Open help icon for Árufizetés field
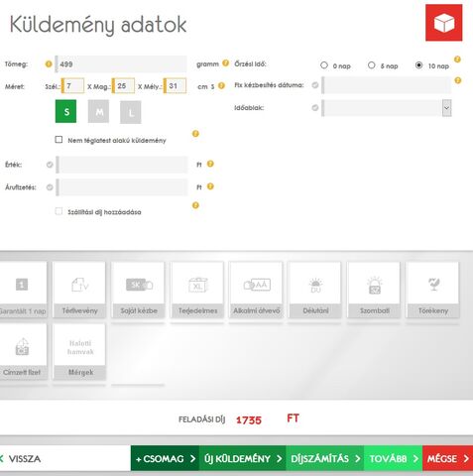 click(x=210, y=186)
